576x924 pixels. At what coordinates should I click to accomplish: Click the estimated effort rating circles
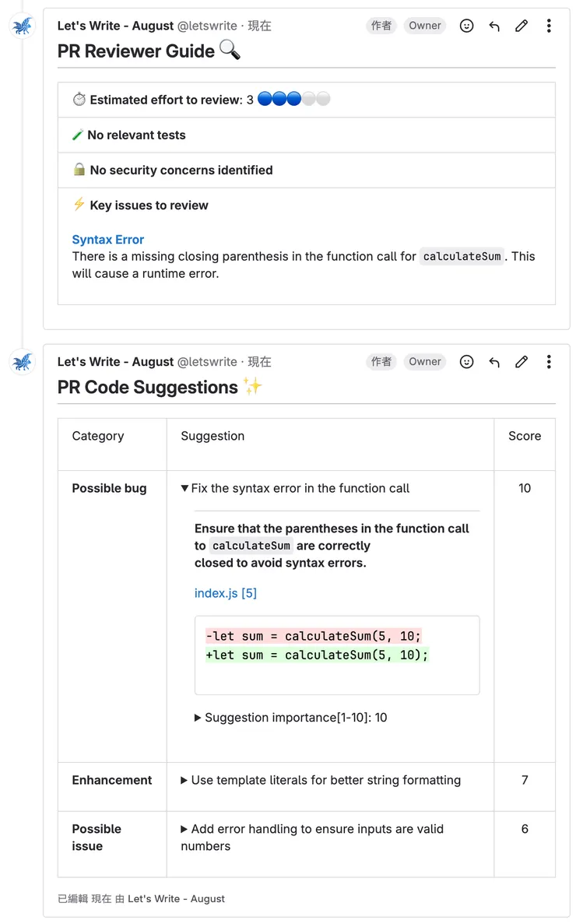(x=293, y=99)
